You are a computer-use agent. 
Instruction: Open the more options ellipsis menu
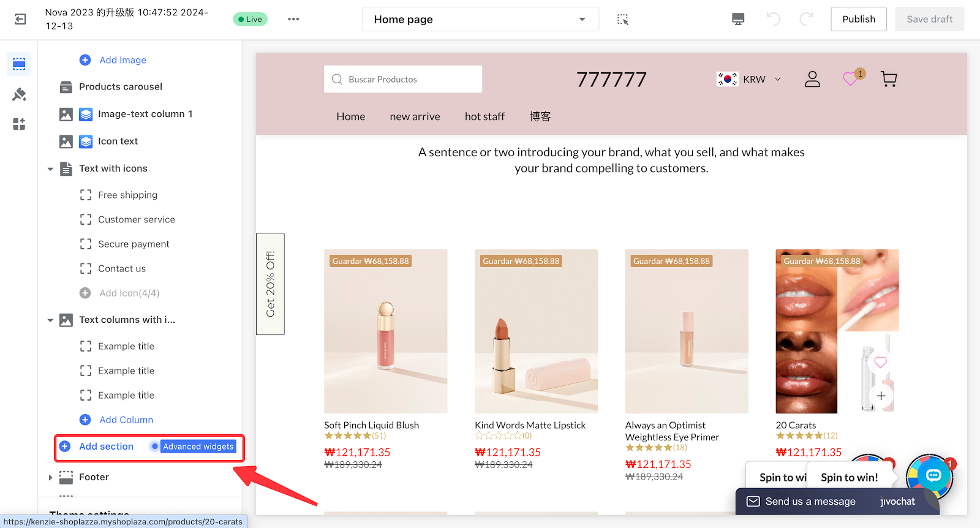click(293, 20)
